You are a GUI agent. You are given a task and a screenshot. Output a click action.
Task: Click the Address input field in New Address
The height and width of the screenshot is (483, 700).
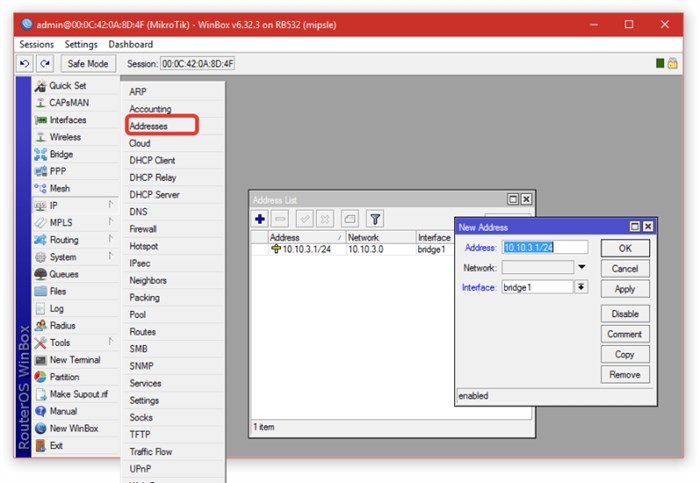pos(545,247)
